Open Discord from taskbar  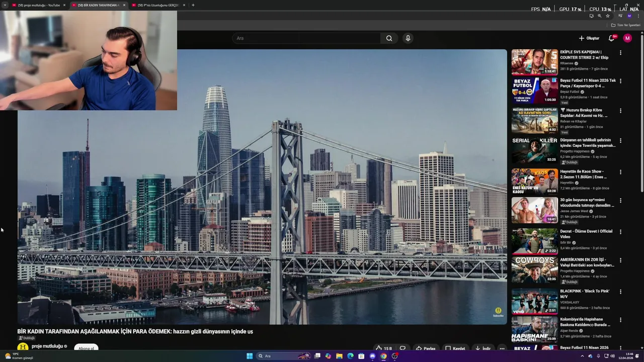[372, 356]
